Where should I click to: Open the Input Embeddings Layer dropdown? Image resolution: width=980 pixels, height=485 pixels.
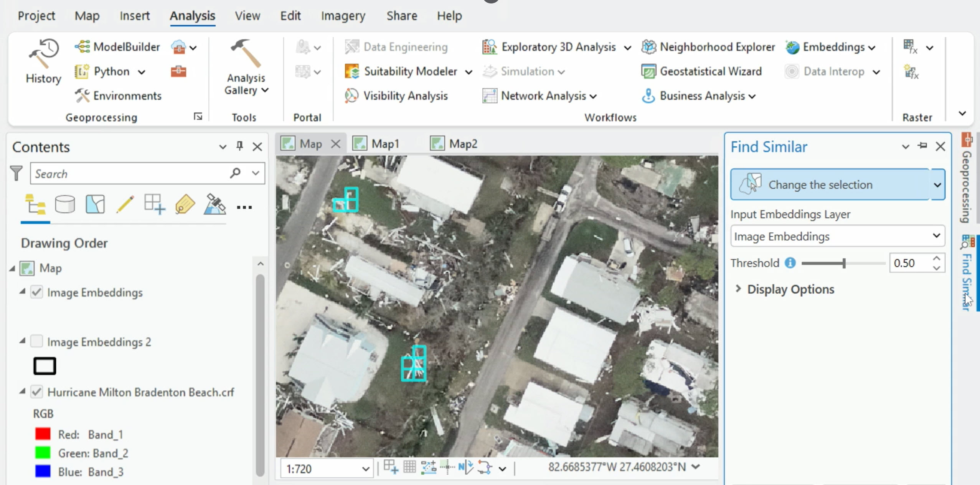(x=936, y=236)
